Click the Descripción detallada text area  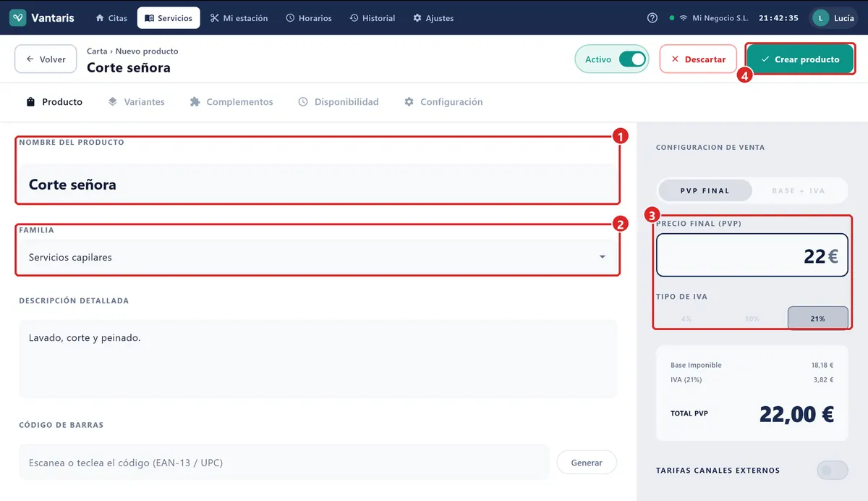(x=318, y=359)
